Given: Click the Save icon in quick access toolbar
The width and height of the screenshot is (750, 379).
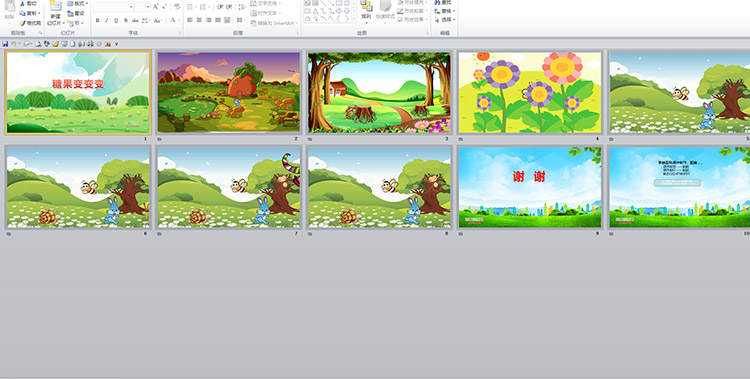Looking at the screenshot, I should [x=5, y=44].
